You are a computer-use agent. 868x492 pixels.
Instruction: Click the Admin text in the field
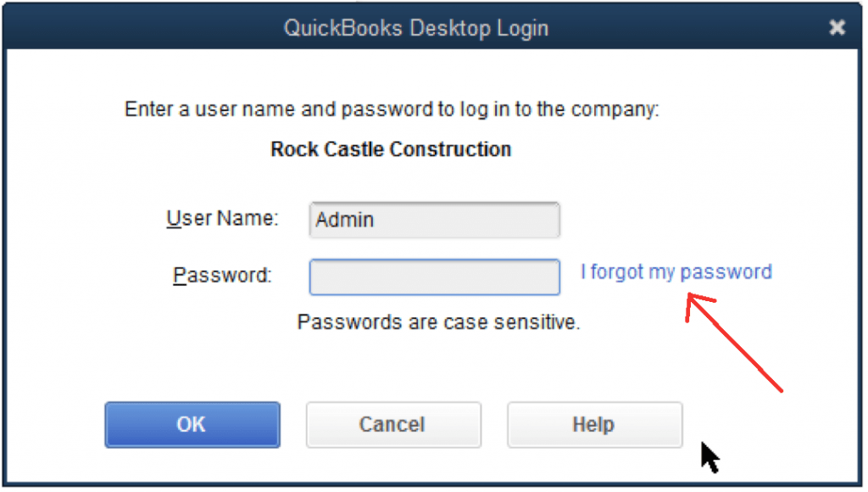(x=344, y=221)
